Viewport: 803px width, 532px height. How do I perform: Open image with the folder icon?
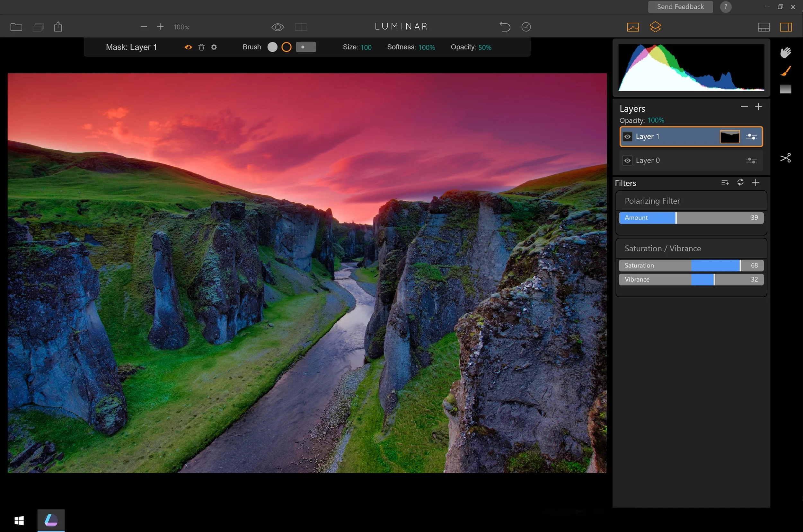16,27
